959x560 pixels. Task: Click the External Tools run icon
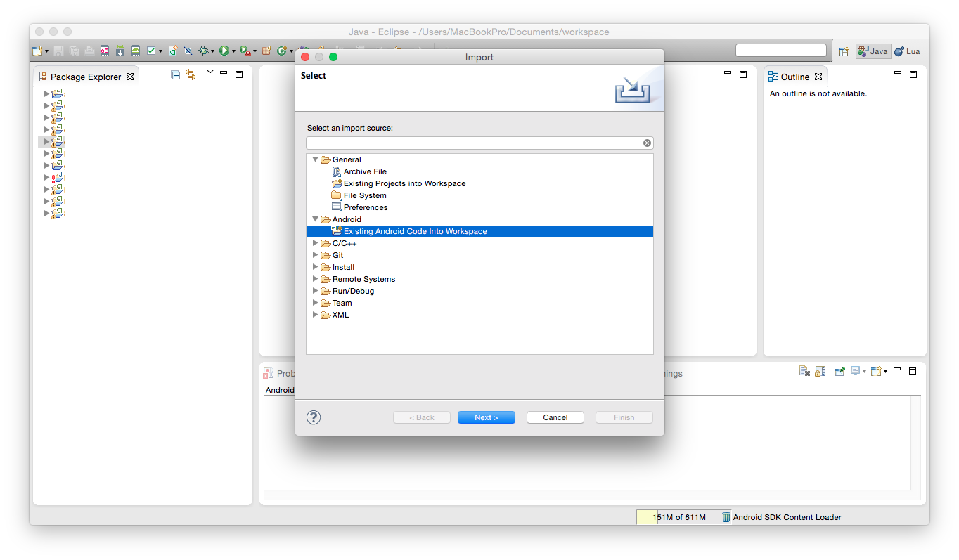tap(245, 51)
